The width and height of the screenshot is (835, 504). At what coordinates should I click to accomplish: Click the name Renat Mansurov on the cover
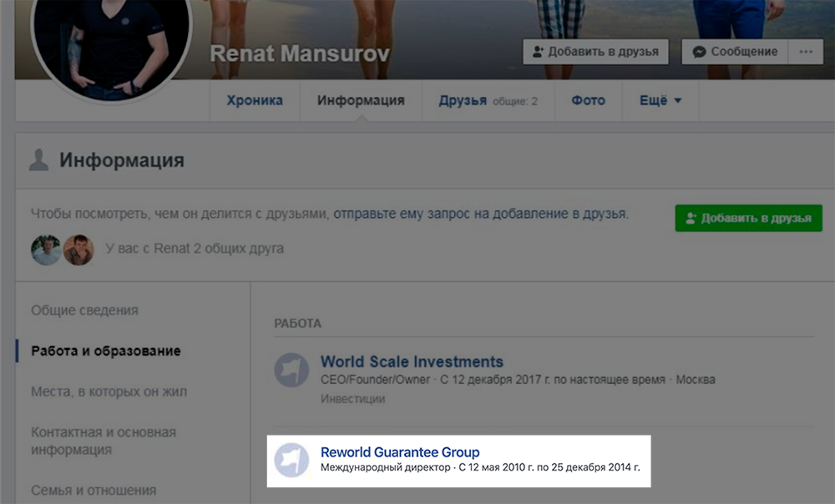(x=299, y=53)
